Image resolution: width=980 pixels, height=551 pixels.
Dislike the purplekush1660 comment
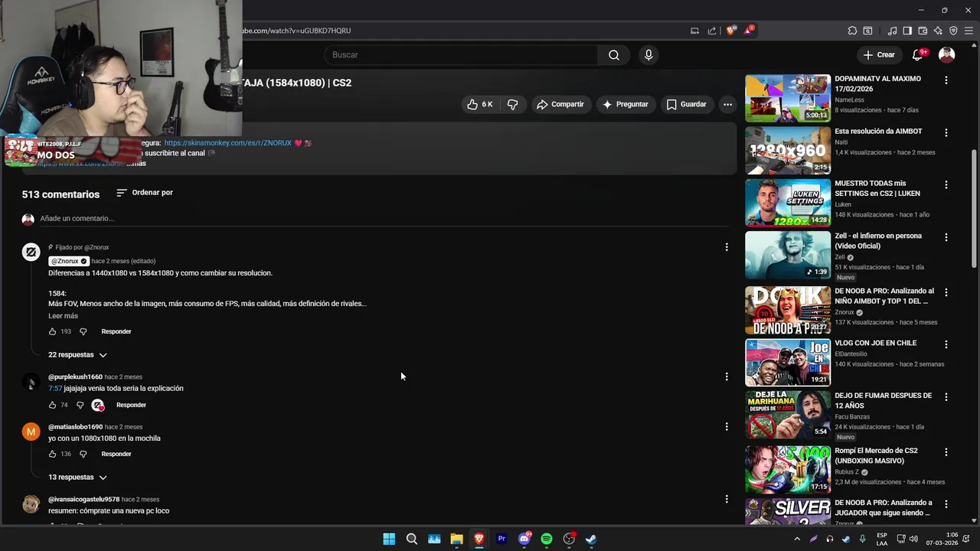tap(80, 405)
